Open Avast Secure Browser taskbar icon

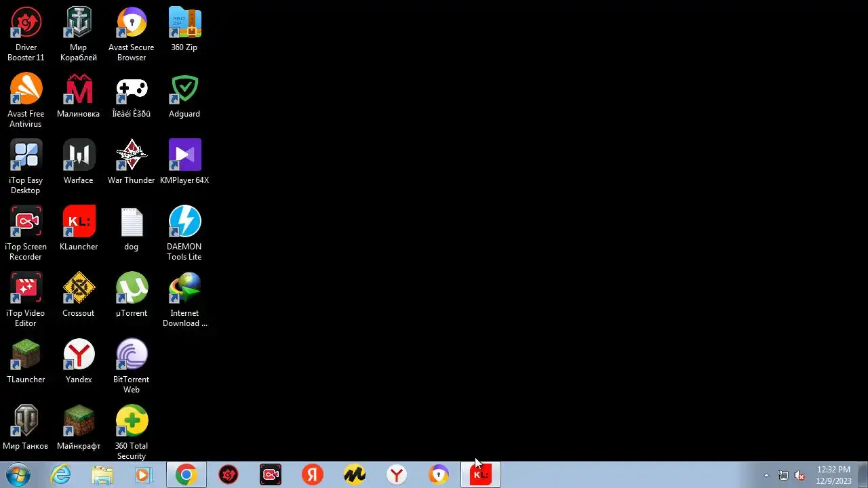(439, 475)
